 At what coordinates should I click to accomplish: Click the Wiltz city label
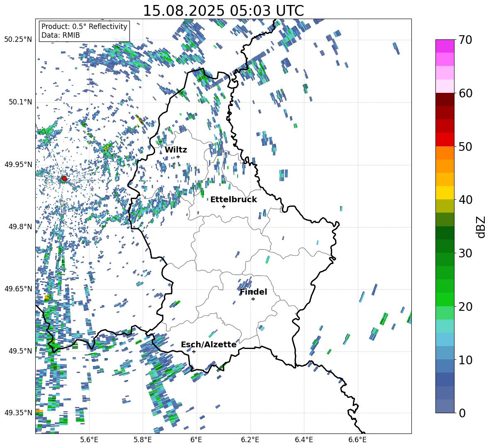176,150
